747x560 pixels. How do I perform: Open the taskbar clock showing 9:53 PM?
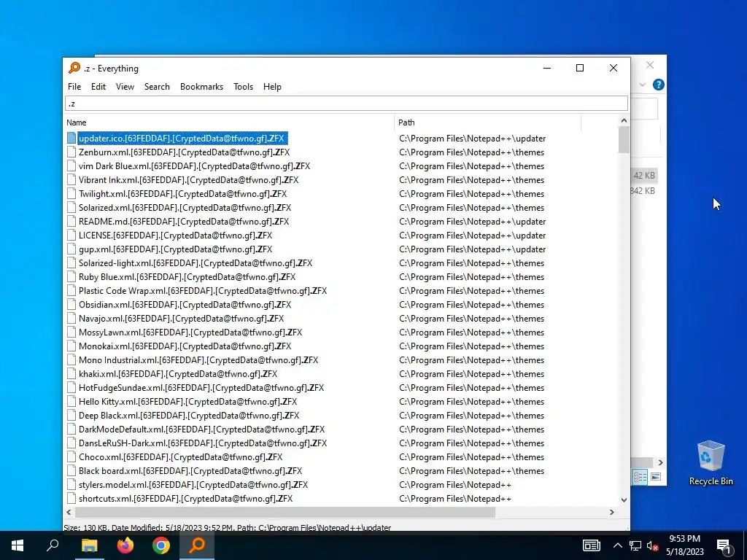(x=684, y=545)
